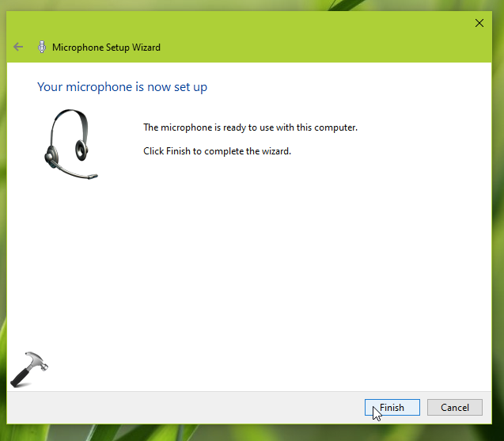Click an empty area of the green title bar
This screenshot has width=504, height=441.
click(316, 36)
